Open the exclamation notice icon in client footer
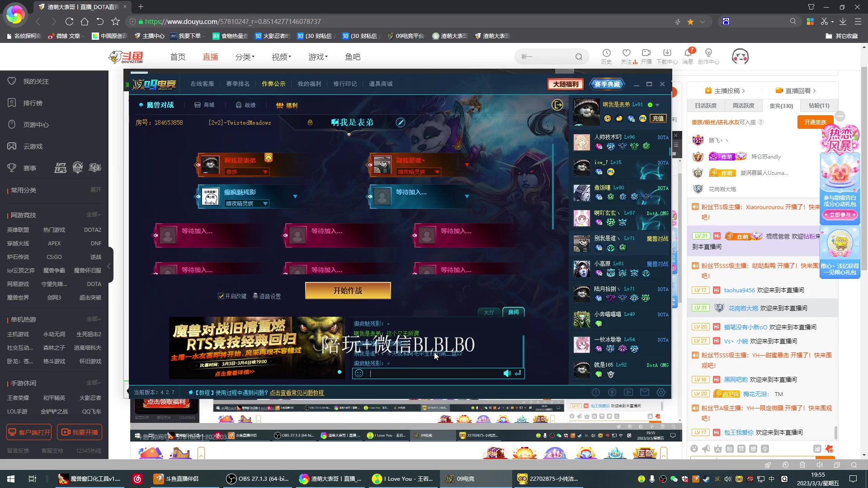 pos(596,392)
